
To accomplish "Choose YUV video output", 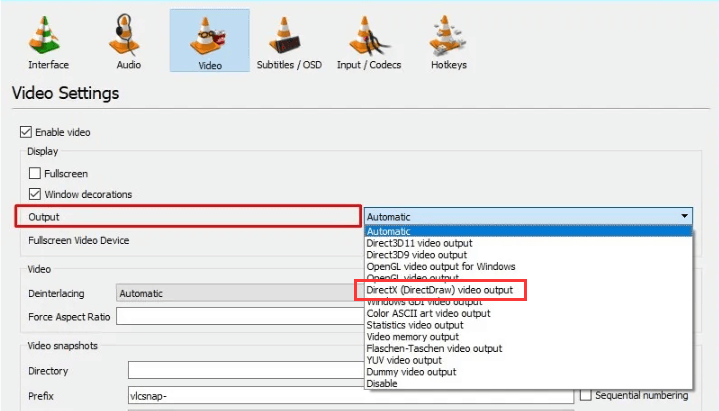I will [x=528, y=360].
